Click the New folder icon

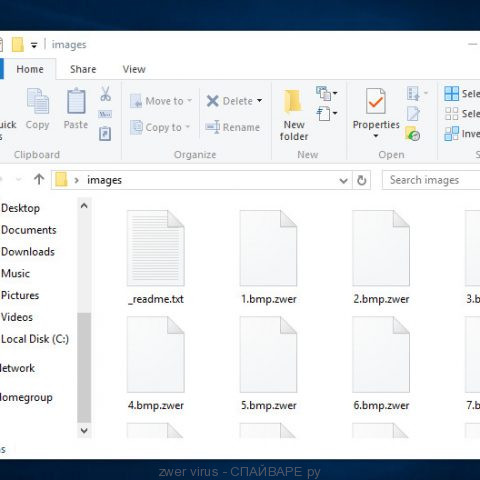[293, 101]
